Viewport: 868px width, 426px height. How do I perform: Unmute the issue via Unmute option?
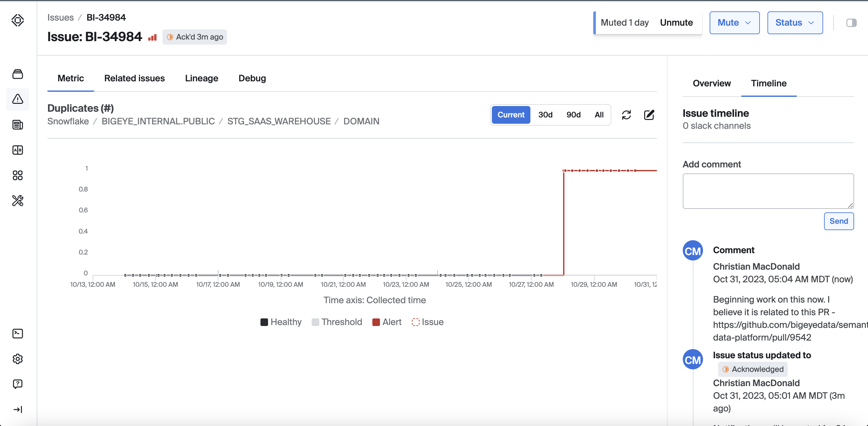tap(676, 22)
